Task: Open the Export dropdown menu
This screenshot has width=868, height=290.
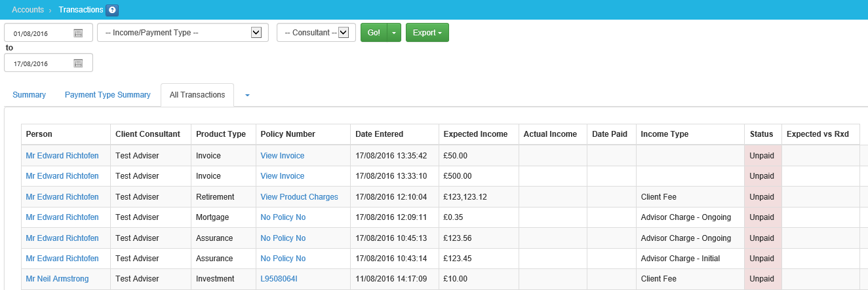Action: pos(427,33)
